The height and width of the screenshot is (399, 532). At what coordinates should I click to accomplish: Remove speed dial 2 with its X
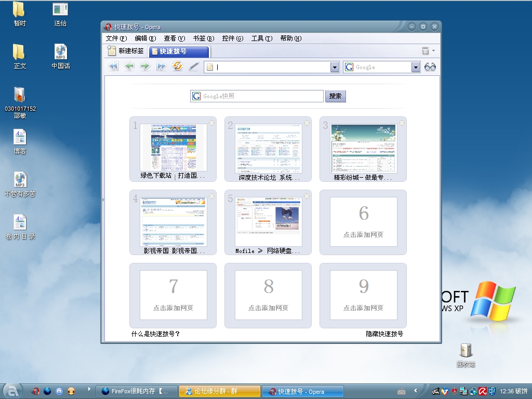[307, 123]
